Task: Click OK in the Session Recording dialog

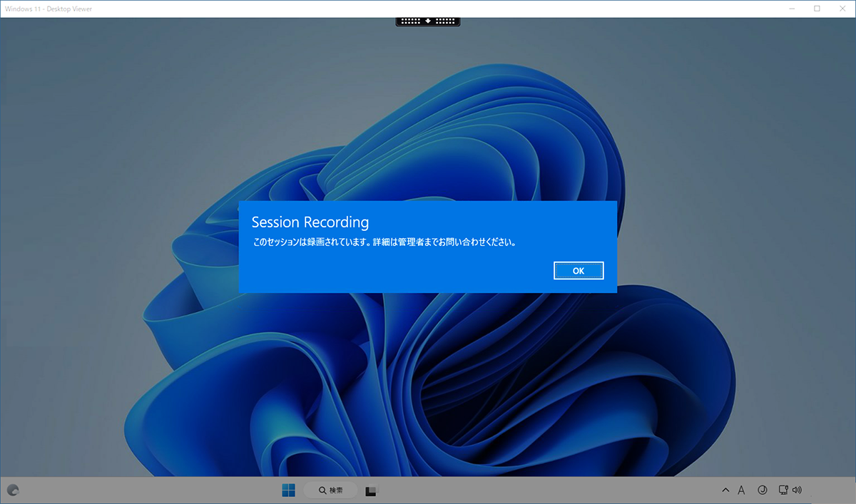Action: click(x=579, y=271)
